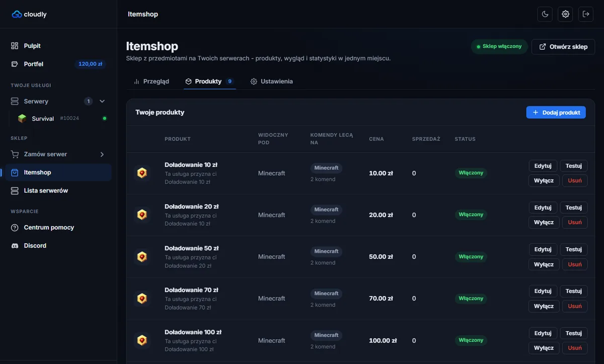Click Usuń for Doładowanie 20 zł
Screen dimensions: 604x364
point(575,222)
